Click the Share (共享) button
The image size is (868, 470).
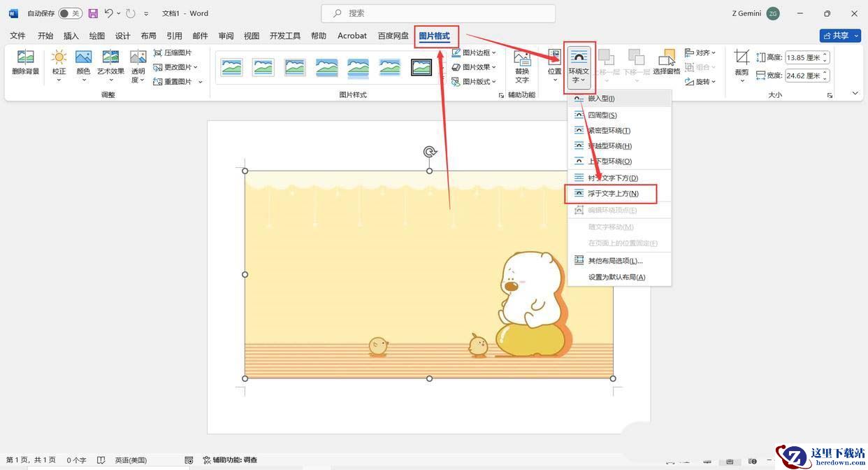840,36
